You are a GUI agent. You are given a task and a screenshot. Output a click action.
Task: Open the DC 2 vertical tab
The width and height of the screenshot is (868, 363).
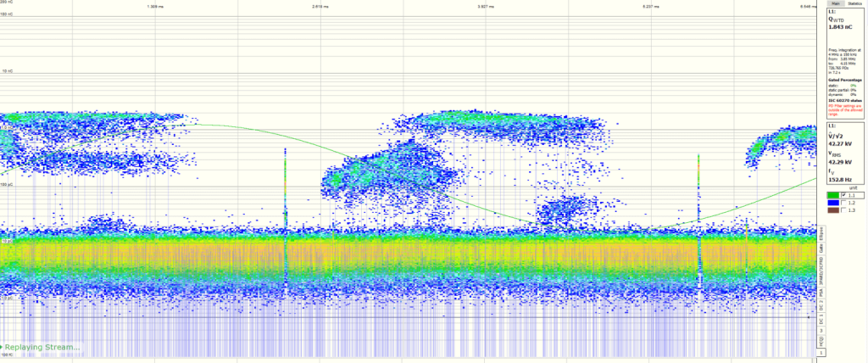pyautogui.click(x=820, y=307)
